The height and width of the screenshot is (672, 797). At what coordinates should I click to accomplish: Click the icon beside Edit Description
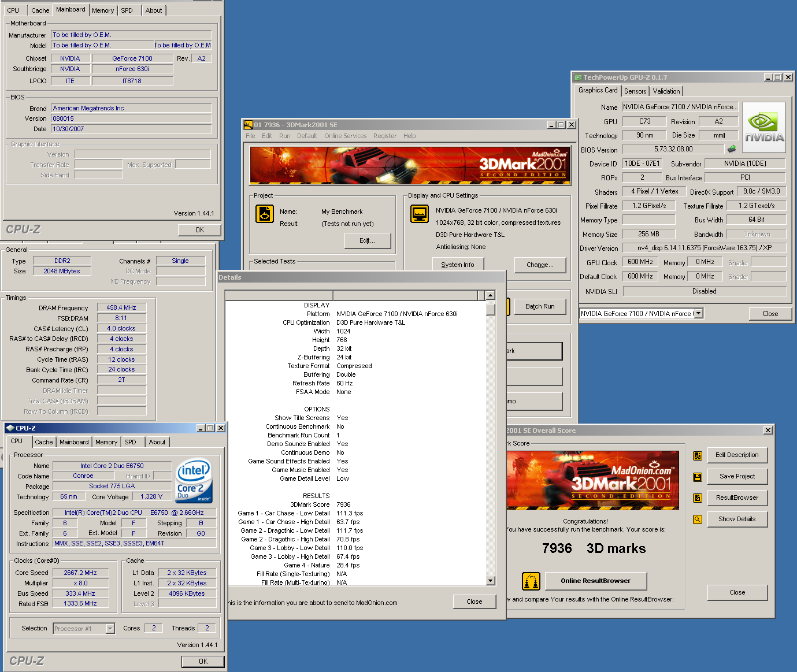[x=698, y=456]
